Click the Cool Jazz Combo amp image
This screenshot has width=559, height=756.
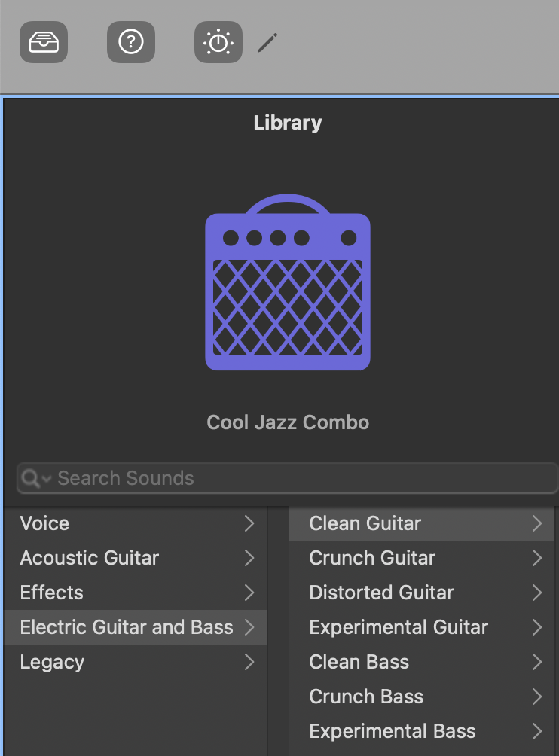tap(288, 282)
